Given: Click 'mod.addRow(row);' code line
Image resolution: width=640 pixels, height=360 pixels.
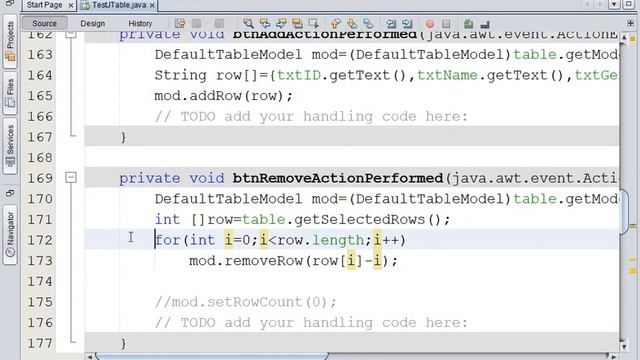Looking at the screenshot, I should tap(224, 96).
